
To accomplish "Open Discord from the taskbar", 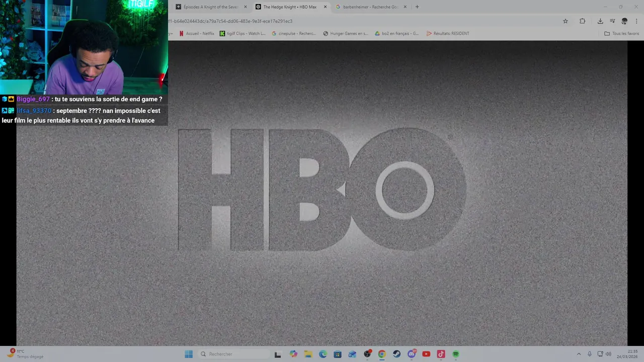I will pos(412,354).
